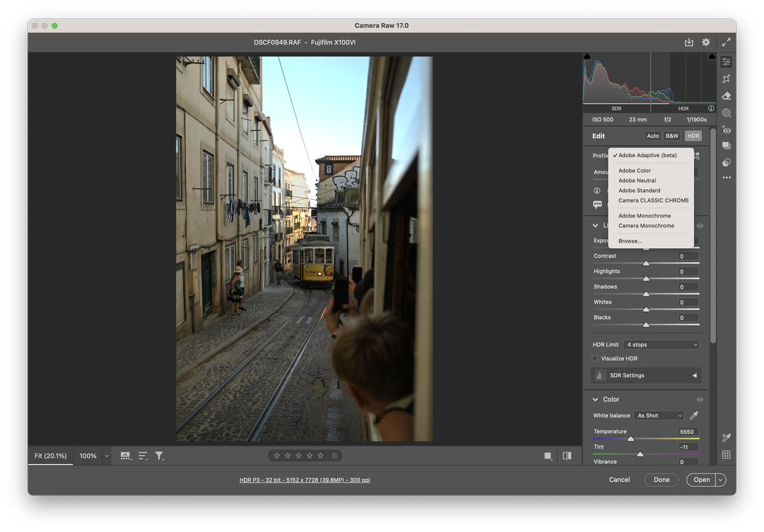The width and height of the screenshot is (764, 532).
Task: Pick the White balance eyedropper tool
Action: [x=694, y=416]
